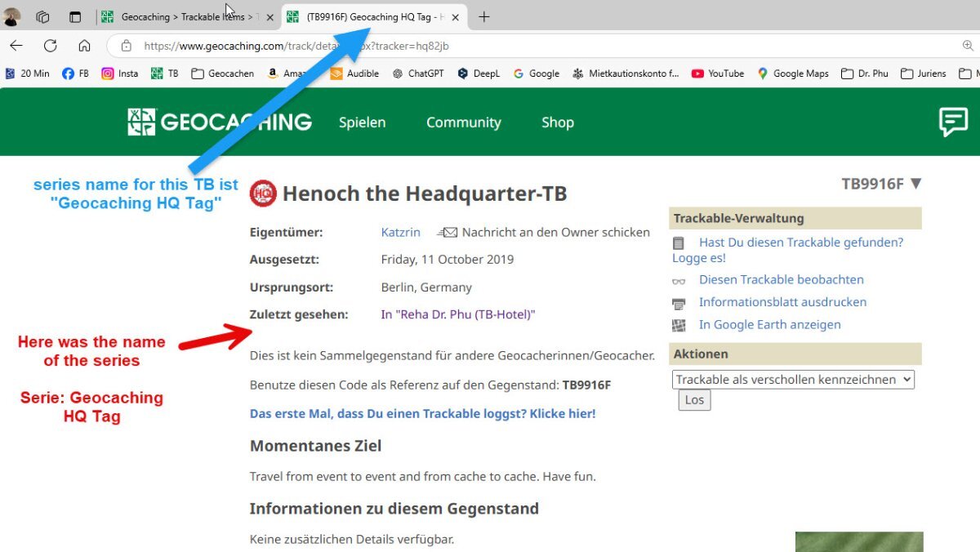The width and height of the screenshot is (980, 552).
Task: Open the browser profile avatar
Action: (x=11, y=16)
